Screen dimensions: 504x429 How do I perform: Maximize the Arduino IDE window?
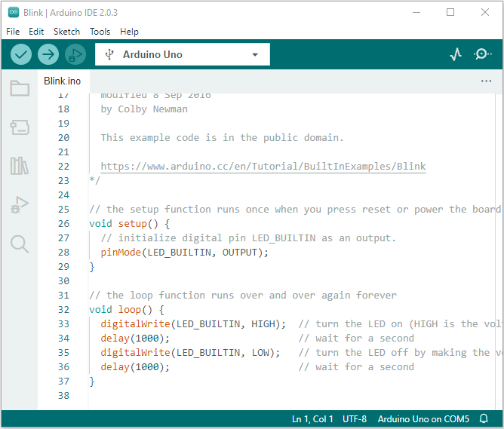click(450, 12)
